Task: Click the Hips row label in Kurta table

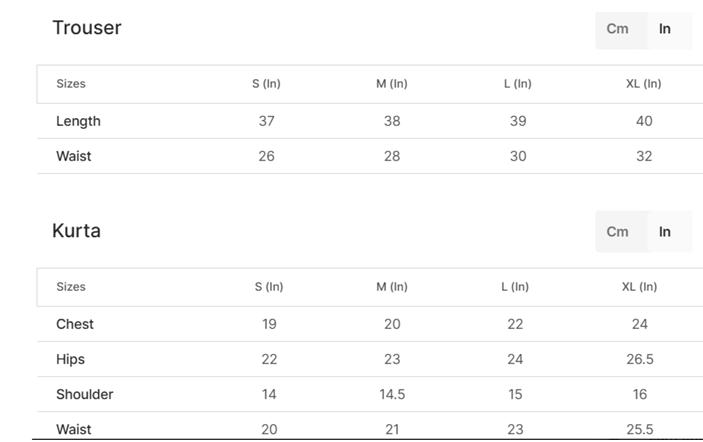Action: [x=71, y=359]
